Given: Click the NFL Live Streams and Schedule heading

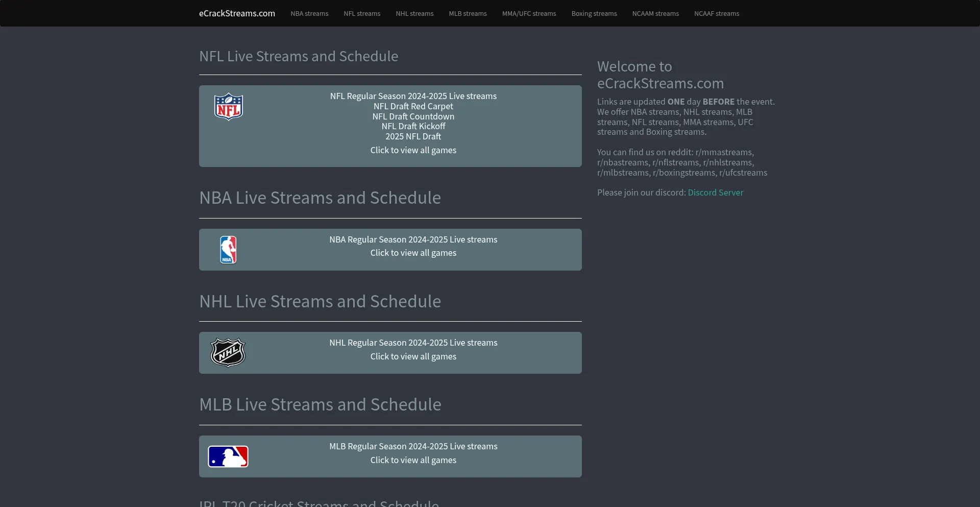Looking at the screenshot, I should [x=299, y=56].
